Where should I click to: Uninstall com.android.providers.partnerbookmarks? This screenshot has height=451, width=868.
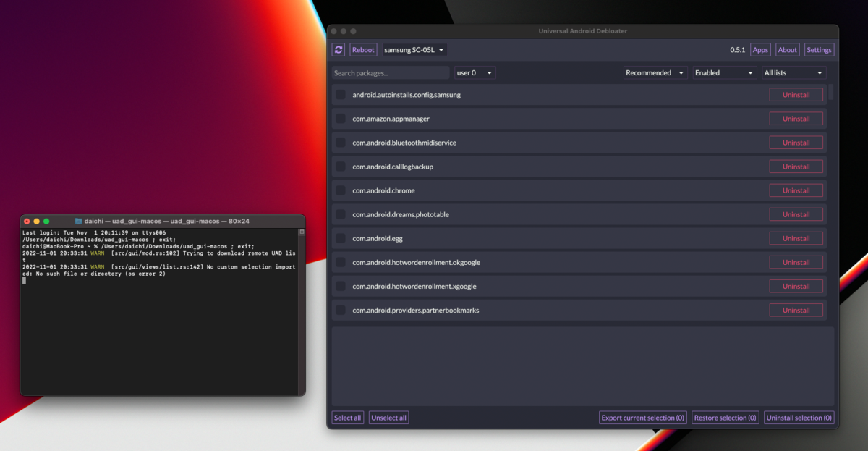796,310
